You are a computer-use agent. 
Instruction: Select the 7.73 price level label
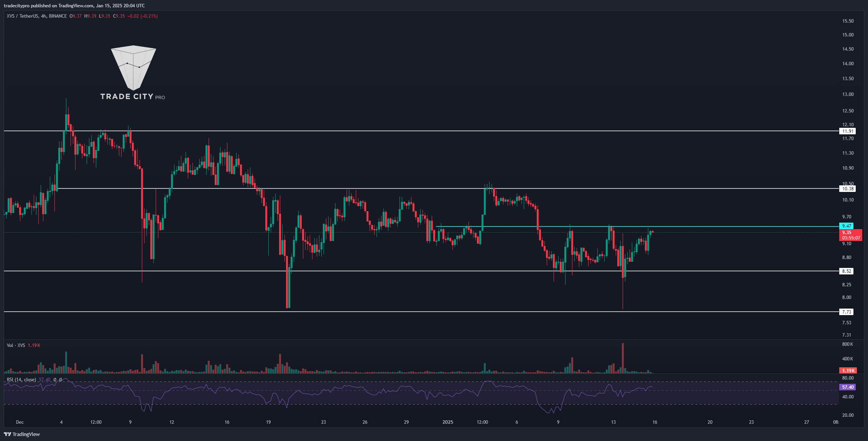pos(847,312)
